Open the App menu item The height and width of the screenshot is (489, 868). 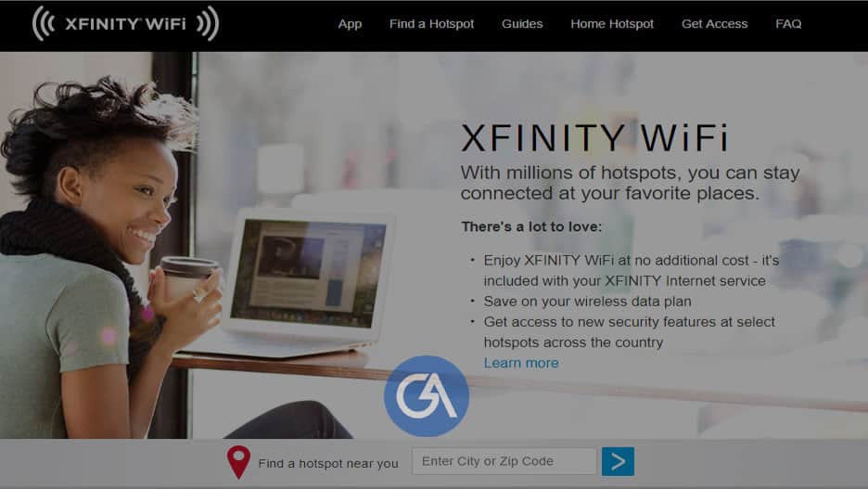point(350,24)
